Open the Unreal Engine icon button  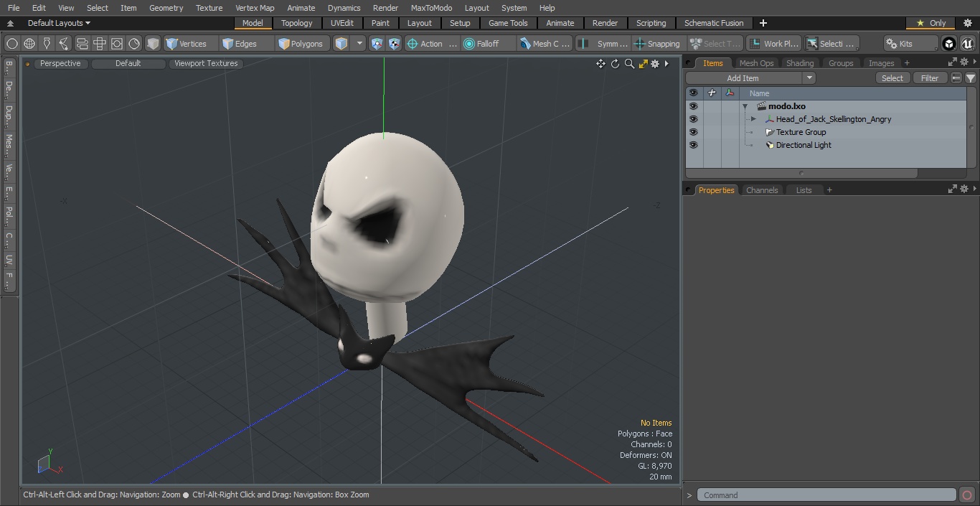(967, 44)
